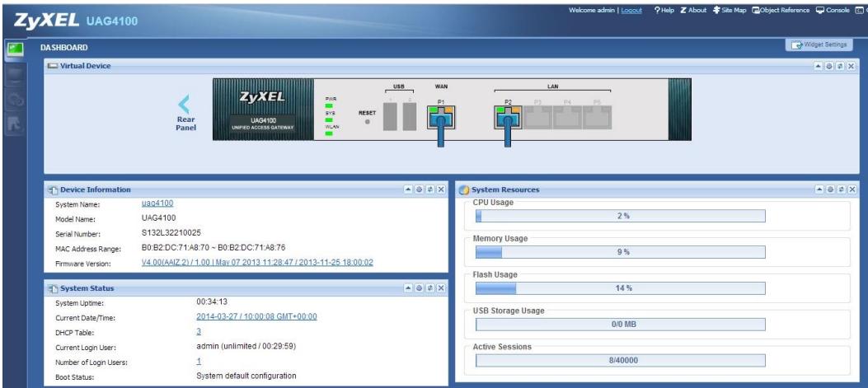Image resolution: width=868 pixels, height=388 pixels.
Task: Click the Virtual Device title icon
Action: click(x=53, y=66)
